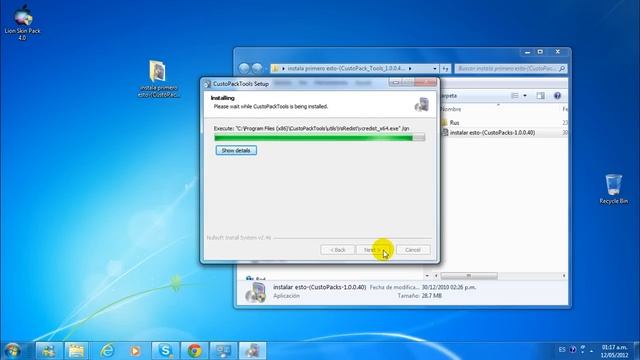Launch Internet Explorer from the taskbar

click(x=107, y=351)
